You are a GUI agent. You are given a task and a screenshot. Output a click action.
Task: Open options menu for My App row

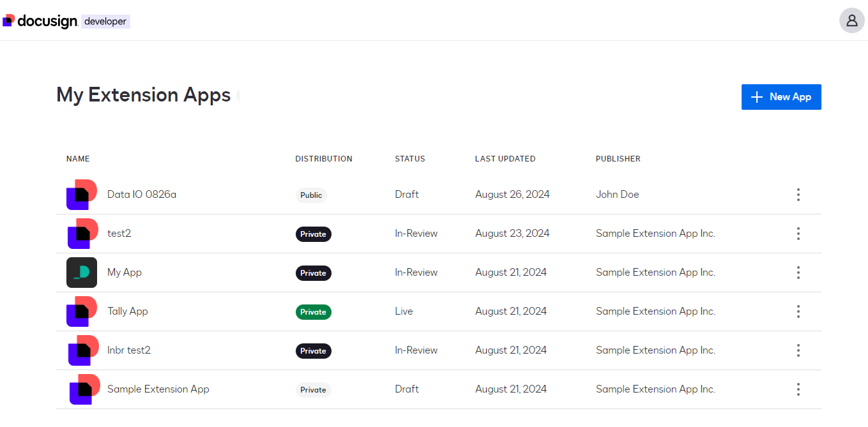pyautogui.click(x=798, y=273)
